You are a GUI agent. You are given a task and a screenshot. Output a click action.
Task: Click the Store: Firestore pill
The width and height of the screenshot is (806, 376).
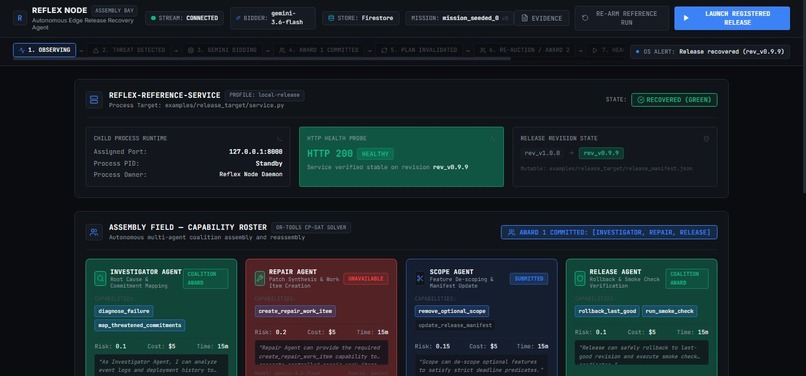coord(361,19)
